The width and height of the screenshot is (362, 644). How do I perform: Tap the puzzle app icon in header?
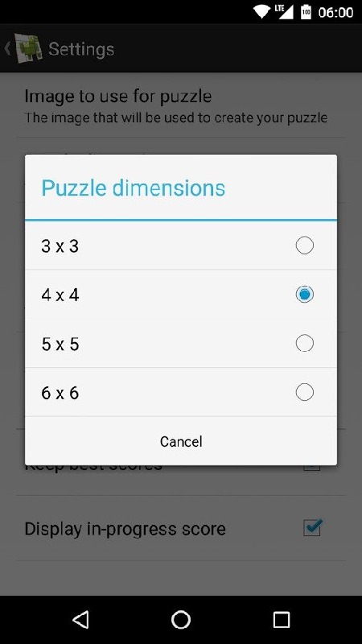[28, 48]
